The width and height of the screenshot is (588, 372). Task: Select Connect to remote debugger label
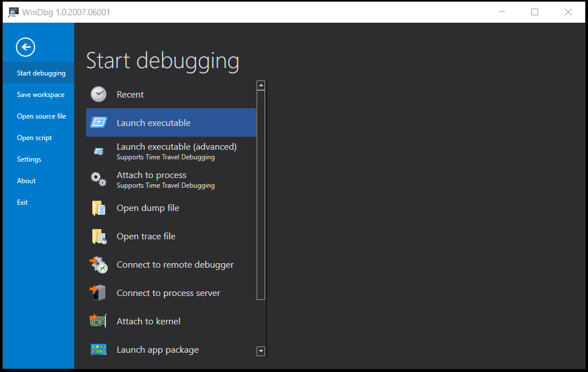tap(175, 265)
